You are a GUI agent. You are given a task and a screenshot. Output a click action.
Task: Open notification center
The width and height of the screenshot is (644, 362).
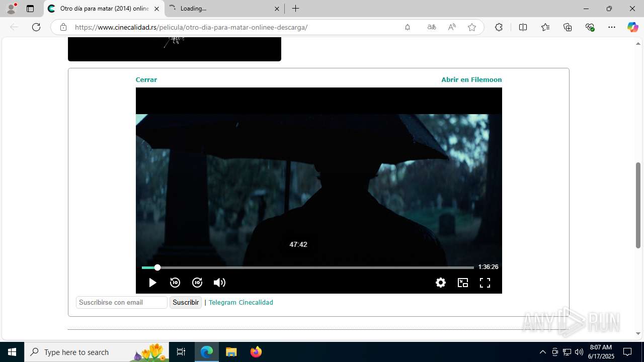(627, 352)
